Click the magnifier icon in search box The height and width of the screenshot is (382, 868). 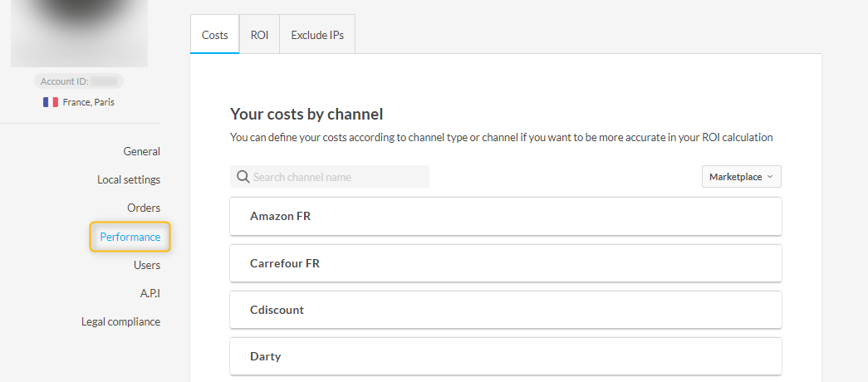[243, 177]
